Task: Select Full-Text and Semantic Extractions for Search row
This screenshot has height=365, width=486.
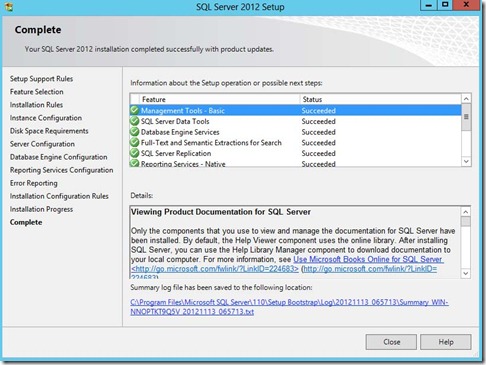Action: (x=295, y=142)
